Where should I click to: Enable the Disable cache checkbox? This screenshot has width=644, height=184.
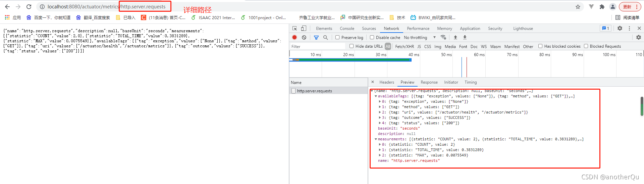[x=372, y=38]
